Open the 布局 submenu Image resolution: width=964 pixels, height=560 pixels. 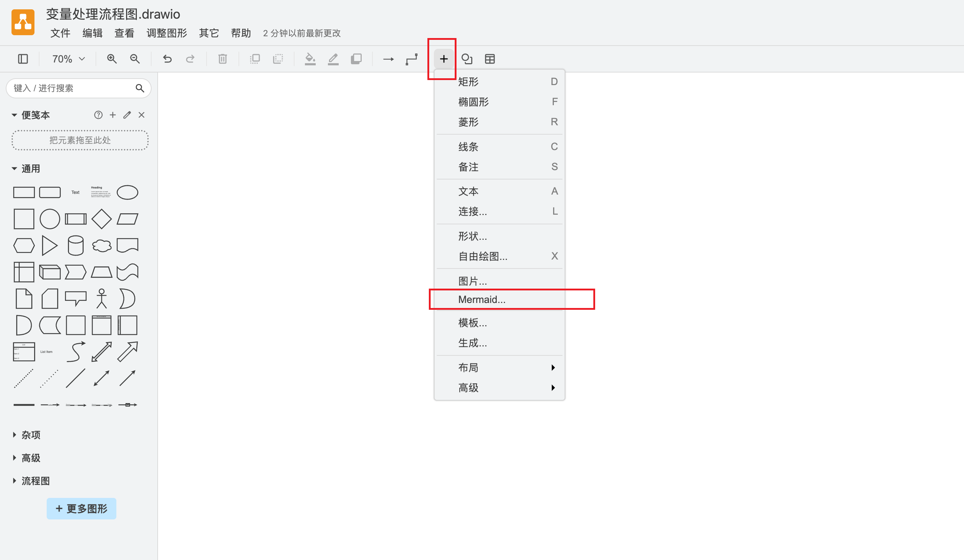pyautogui.click(x=468, y=367)
